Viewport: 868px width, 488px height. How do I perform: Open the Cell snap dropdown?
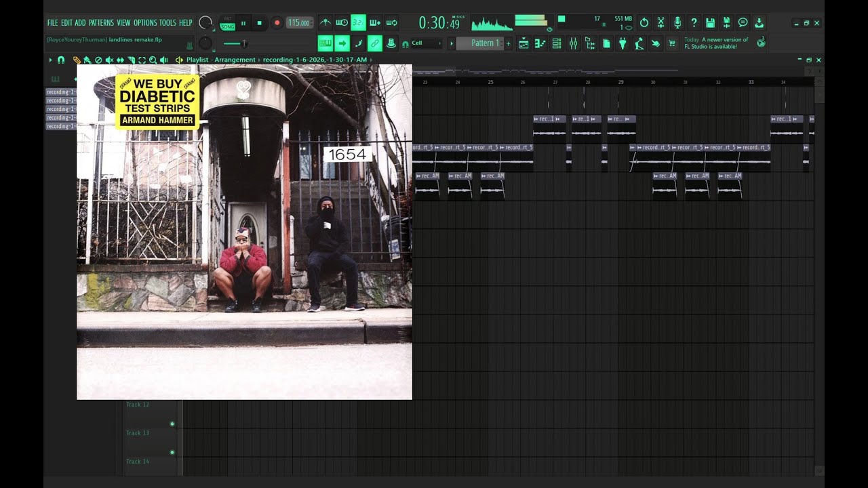coord(427,43)
